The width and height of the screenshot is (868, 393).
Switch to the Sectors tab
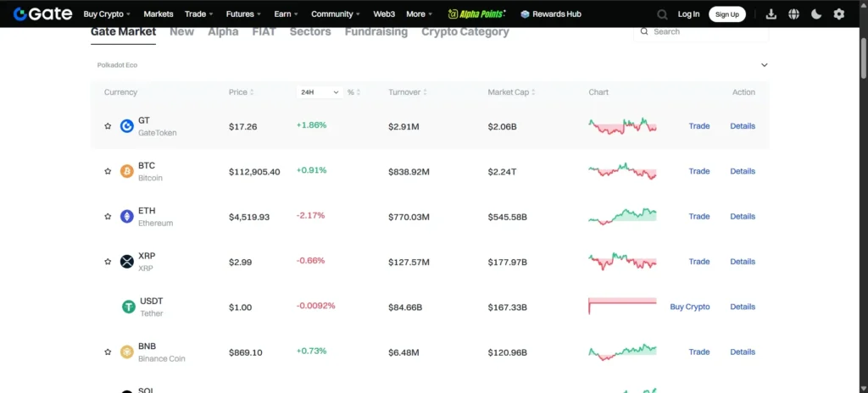tap(310, 31)
